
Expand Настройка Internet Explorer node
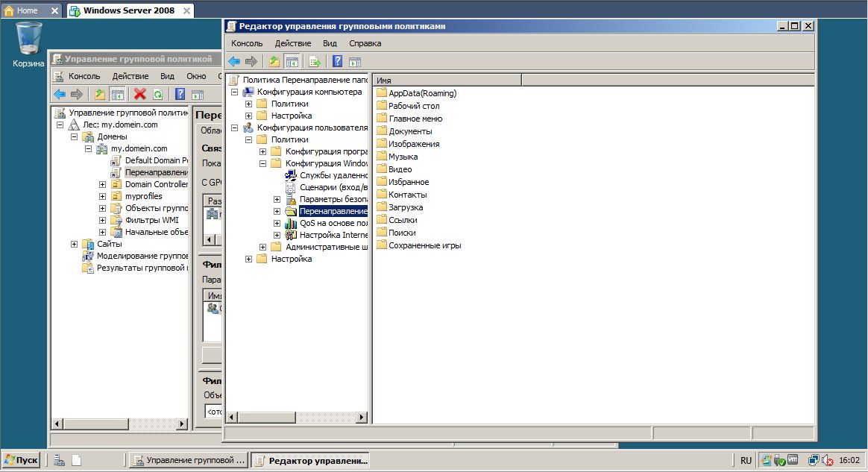(277, 235)
